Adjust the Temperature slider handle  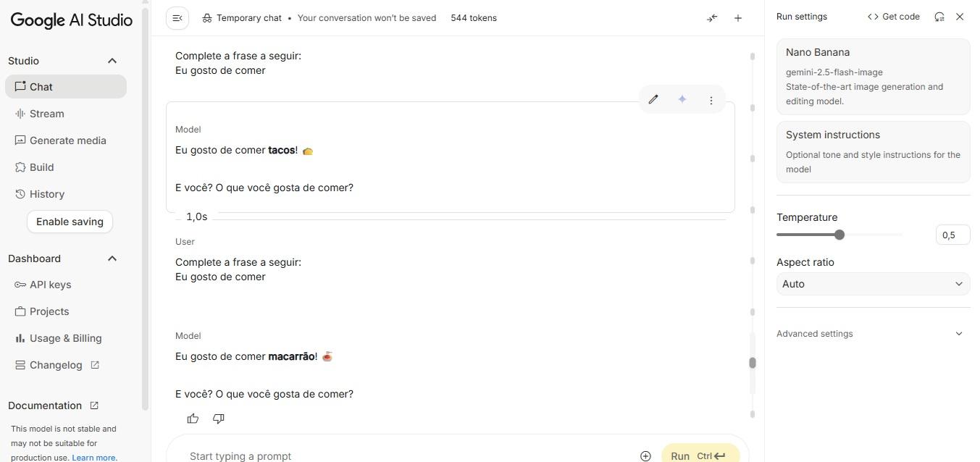[839, 235]
